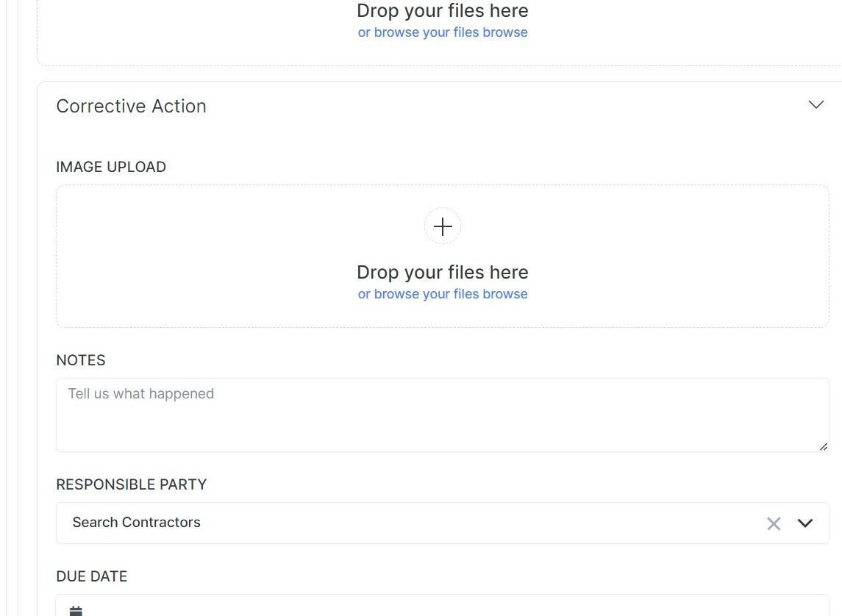Viewport: 842px width, 616px height.
Task: Click the Due Date input field
Action: click(443, 605)
